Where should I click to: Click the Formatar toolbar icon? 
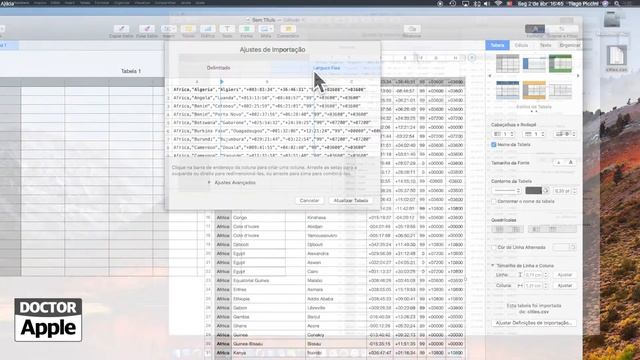[x=535, y=29]
